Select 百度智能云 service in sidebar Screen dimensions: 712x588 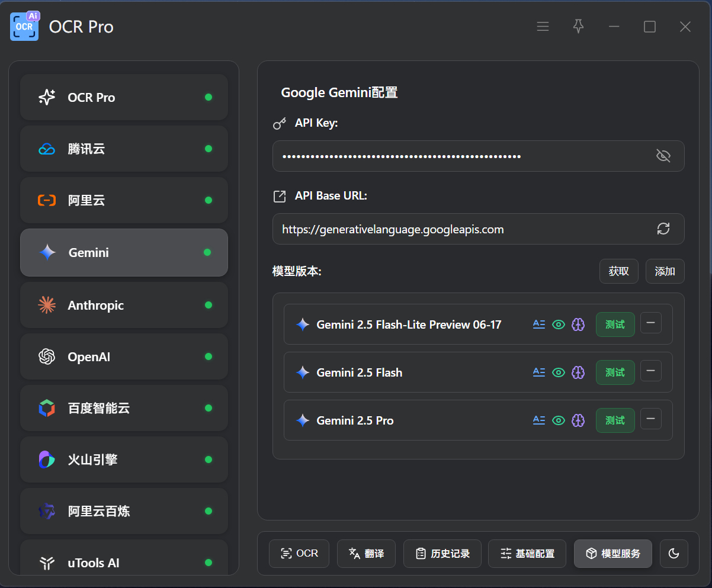(x=124, y=408)
